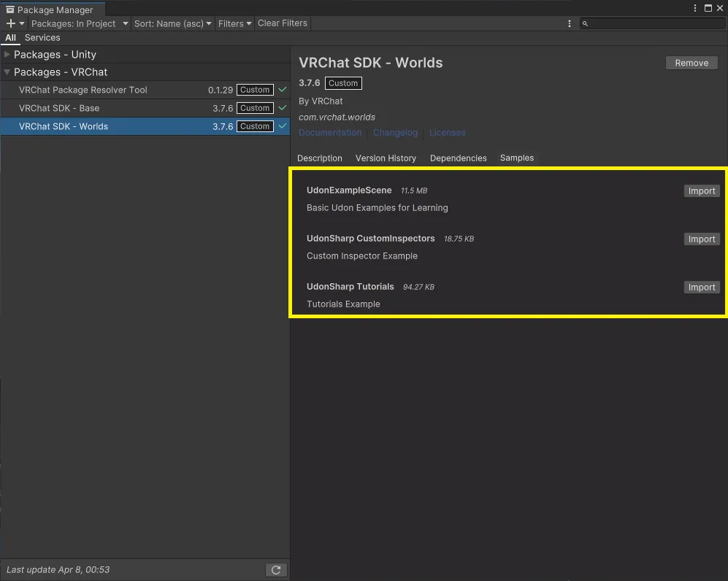Click the Custom tag beside version 3.7.6 in details

point(343,83)
